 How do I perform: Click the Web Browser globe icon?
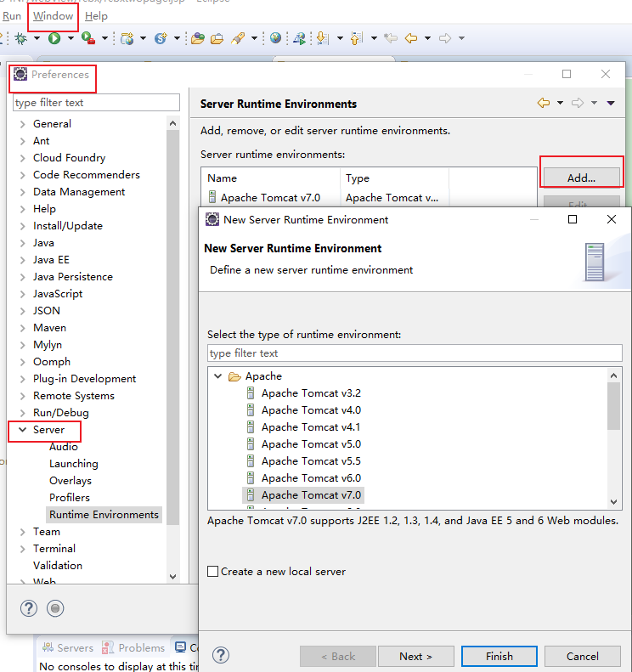pyautogui.click(x=275, y=38)
